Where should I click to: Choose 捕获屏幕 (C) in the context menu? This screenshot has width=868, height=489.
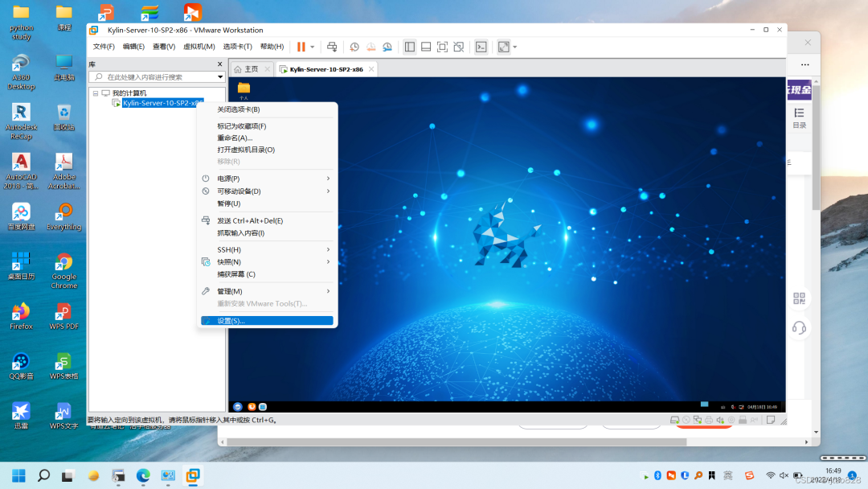[x=267, y=274]
